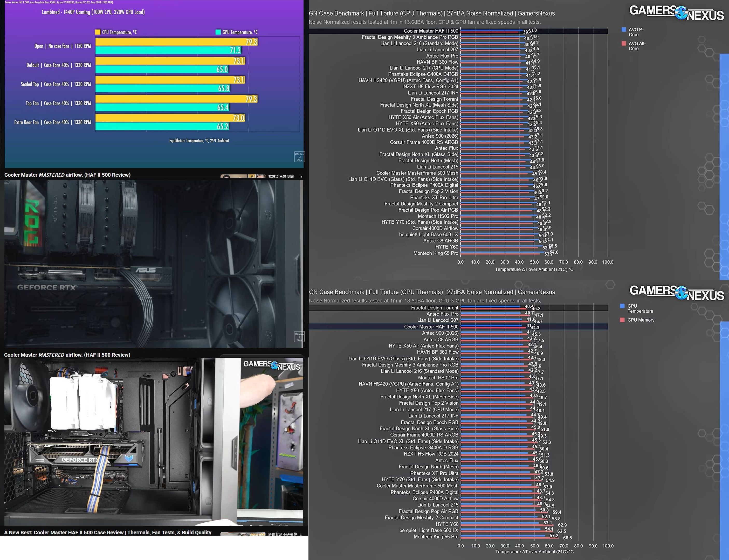The width and height of the screenshot is (729, 560).
Task: Click the red AVG All-Core legend swatch
Action: [x=624, y=43]
